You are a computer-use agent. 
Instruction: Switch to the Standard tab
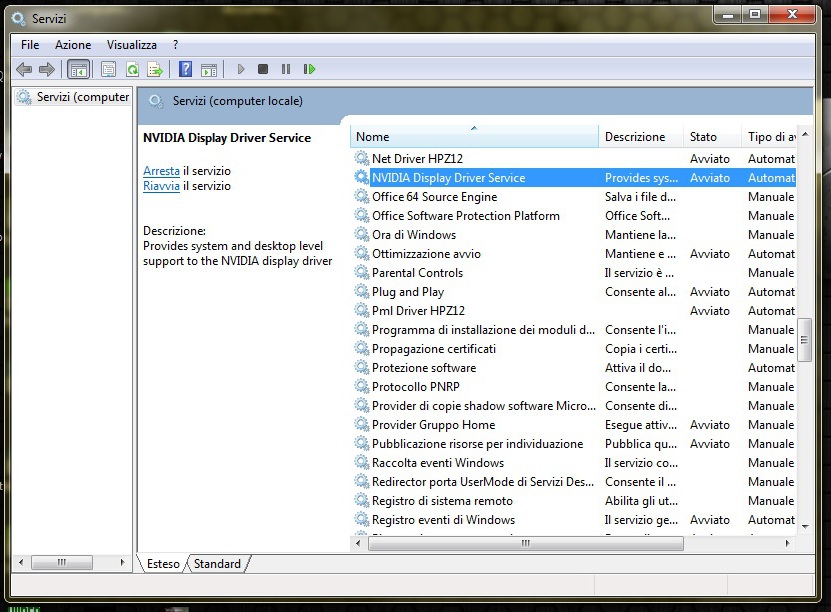coord(217,564)
